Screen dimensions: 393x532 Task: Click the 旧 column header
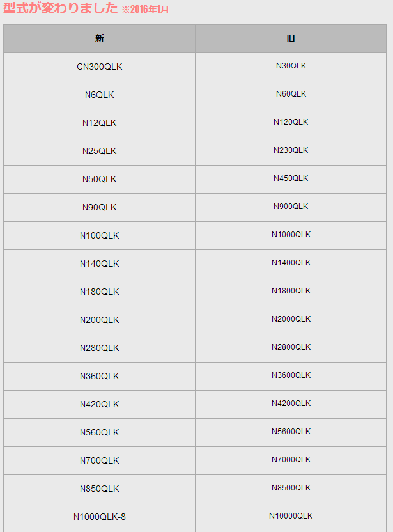[291, 38]
